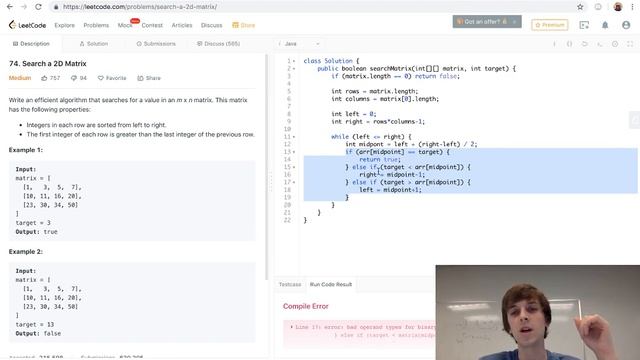The height and width of the screenshot is (360, 640).
Task: Open the Discuss (565) tab
Action: point(218,44)
